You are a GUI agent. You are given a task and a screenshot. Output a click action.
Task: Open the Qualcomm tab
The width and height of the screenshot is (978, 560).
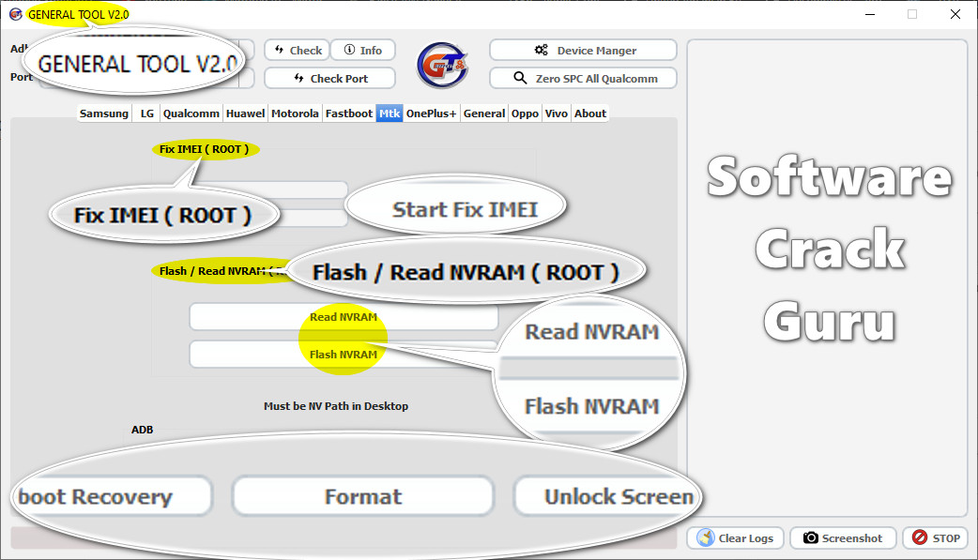(x=191, y=114)
